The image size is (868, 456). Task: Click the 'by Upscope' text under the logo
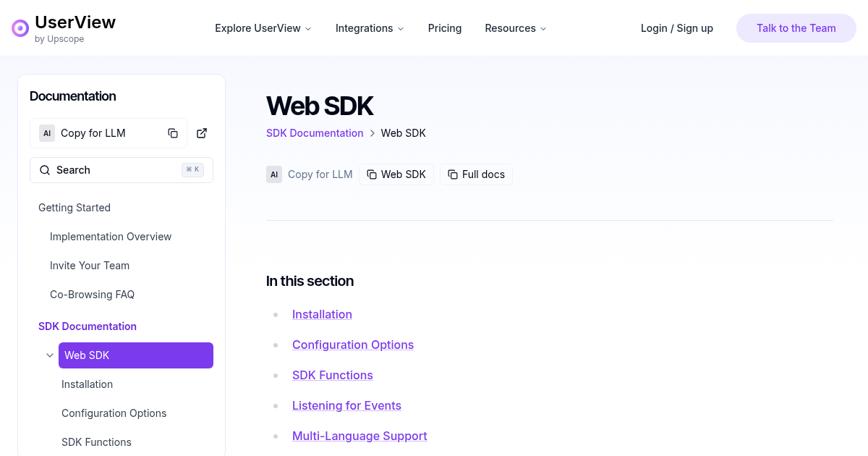click(59, 39)
